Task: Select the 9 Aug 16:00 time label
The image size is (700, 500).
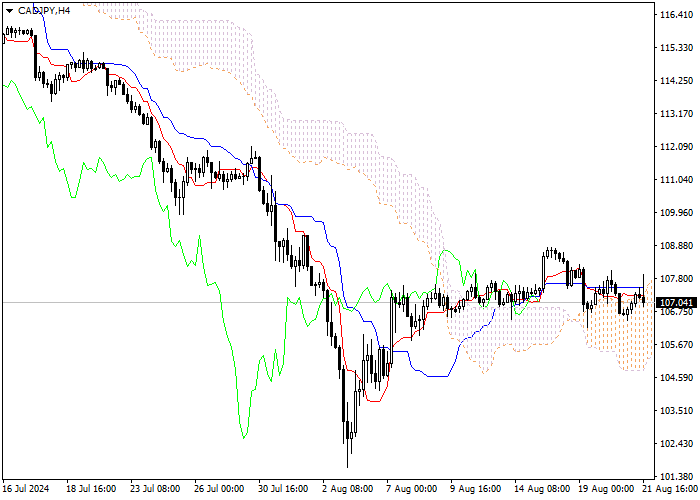Action: (476, 489)
